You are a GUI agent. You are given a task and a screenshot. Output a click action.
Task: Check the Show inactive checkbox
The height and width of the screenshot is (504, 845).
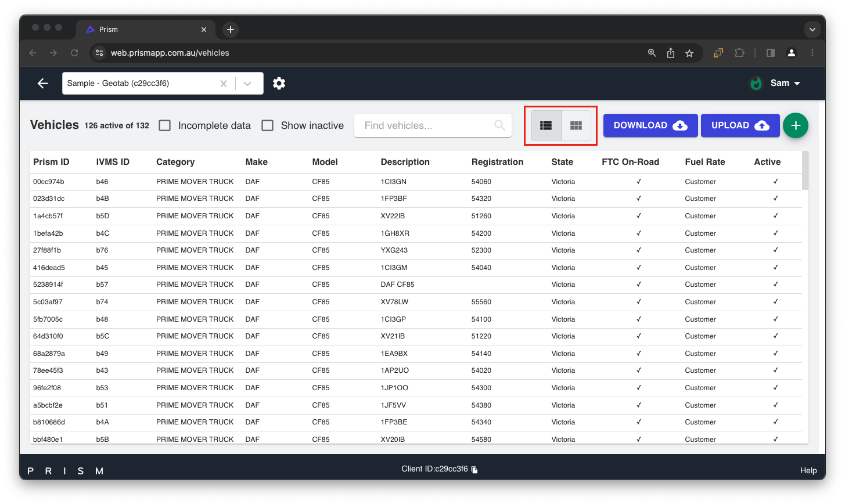pyautogui.click(x=268, y=125)
